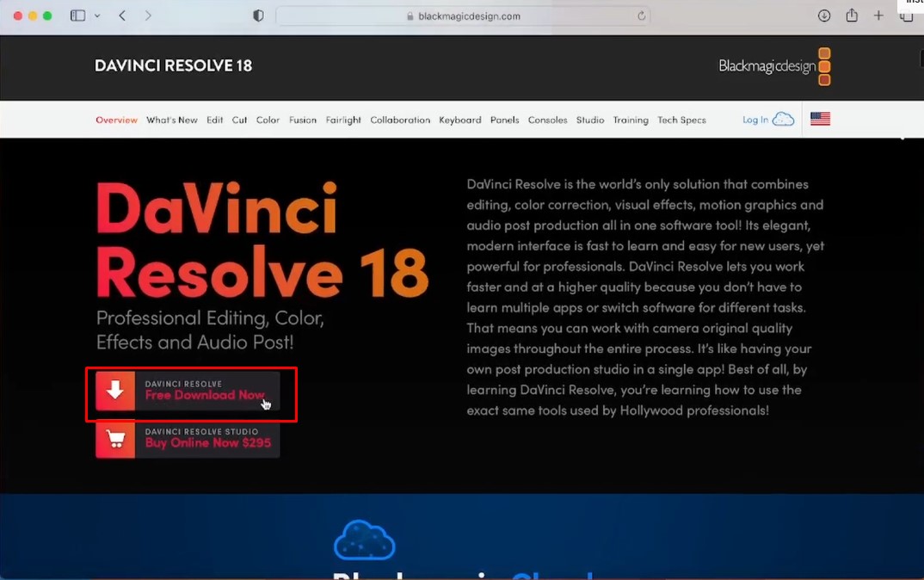
Task: Click the cloud icon beside Log In
Action: [x=783, y=119]
